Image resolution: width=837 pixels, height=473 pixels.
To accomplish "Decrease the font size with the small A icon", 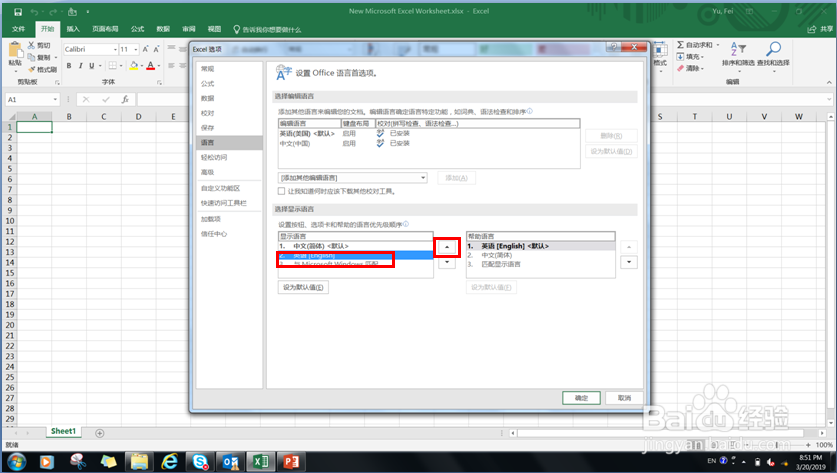I will click(x=156, y=49).
